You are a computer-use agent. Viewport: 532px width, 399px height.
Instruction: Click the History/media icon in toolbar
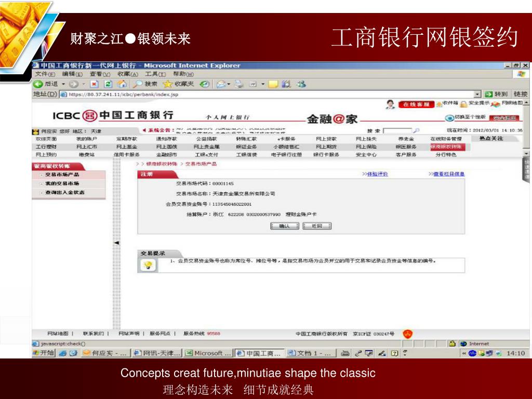(204, 84)
